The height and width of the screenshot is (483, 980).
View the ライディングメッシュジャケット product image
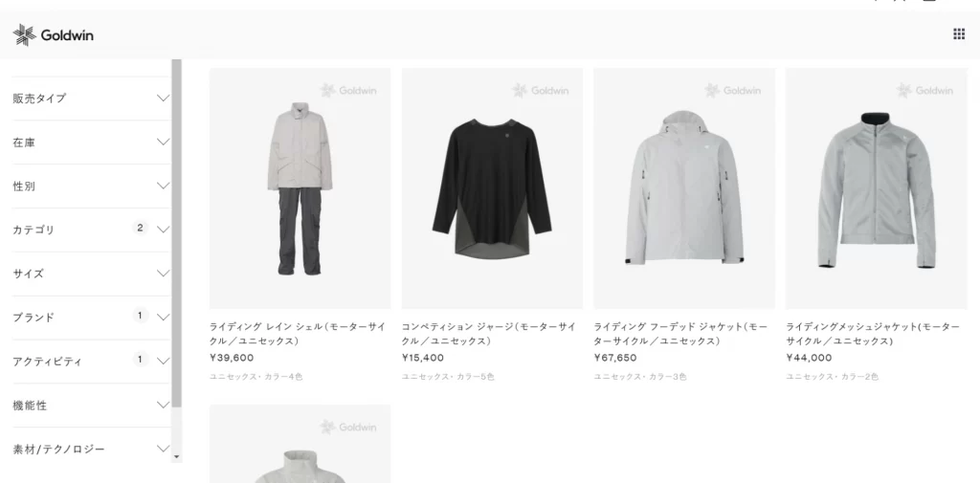[877, 188]
